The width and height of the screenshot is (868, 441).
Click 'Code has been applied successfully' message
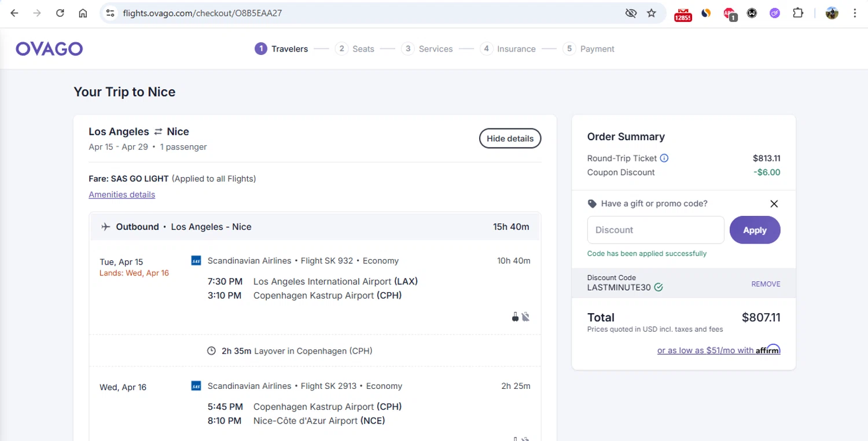pyautogui.click(x=647, y=253)
